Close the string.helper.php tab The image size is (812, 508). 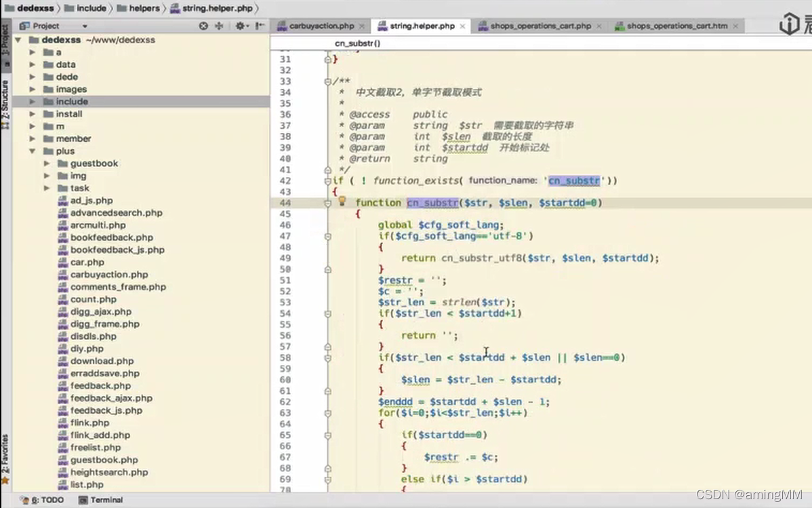click(462, 26)
